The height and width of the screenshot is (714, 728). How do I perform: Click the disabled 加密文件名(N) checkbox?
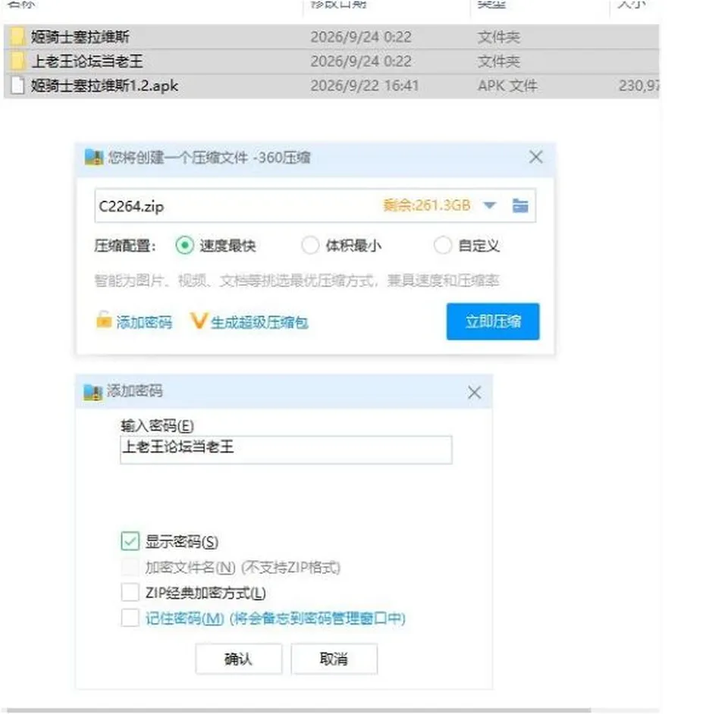point(130,567)
